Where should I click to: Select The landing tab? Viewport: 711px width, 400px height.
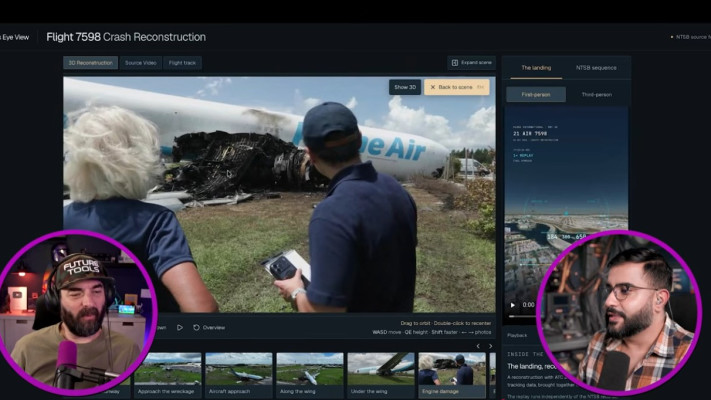coord(536,68)
